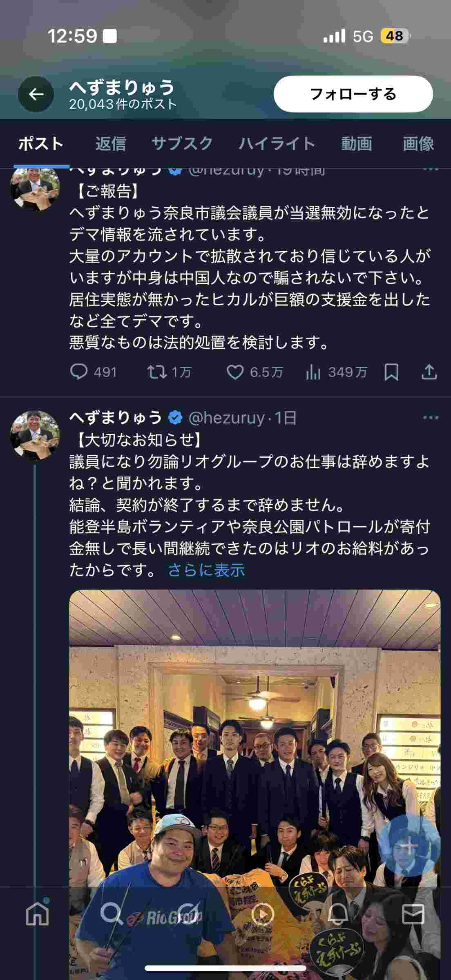Expand post text with さらに表示
The image size is (451, 980).
click(x=206, y=570)
